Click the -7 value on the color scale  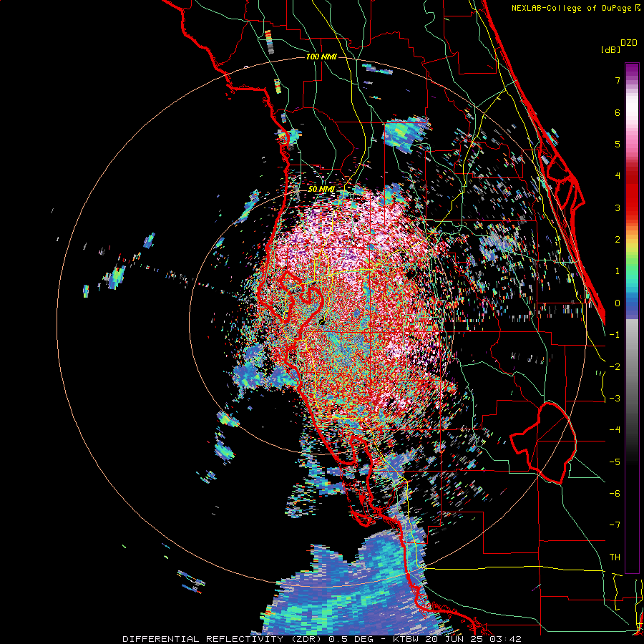coord(615,525)
